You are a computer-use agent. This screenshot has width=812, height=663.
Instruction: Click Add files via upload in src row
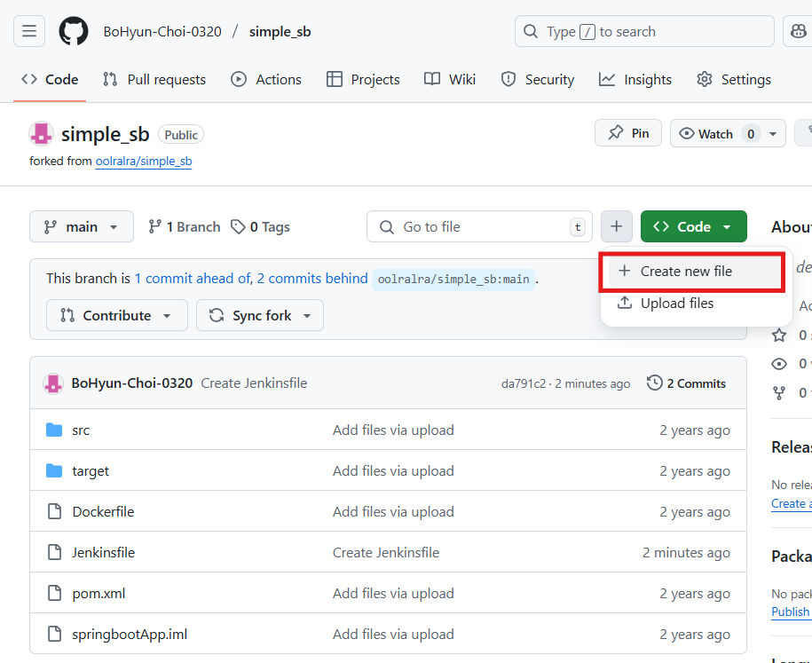393,430
